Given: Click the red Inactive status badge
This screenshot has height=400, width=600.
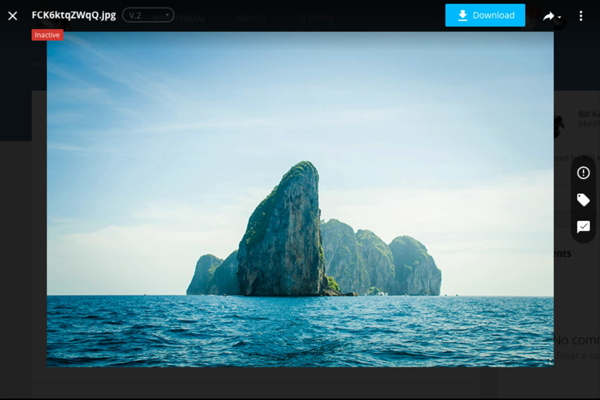Looking at the screenshot, I should click(47, 35).
